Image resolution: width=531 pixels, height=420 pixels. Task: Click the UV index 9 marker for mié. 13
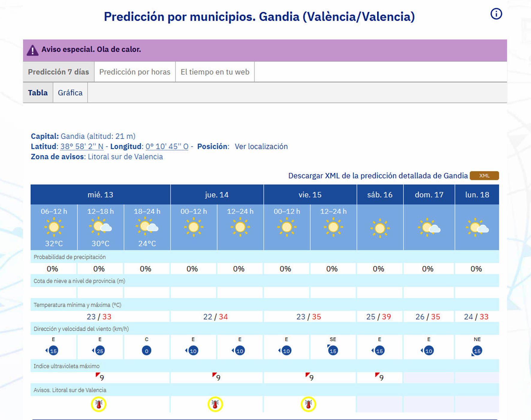100,377
